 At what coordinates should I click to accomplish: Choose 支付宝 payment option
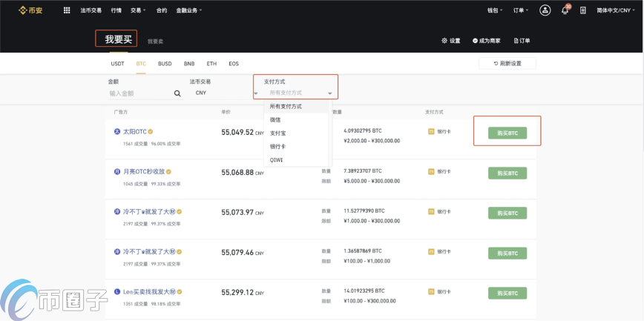coord(296,133)
